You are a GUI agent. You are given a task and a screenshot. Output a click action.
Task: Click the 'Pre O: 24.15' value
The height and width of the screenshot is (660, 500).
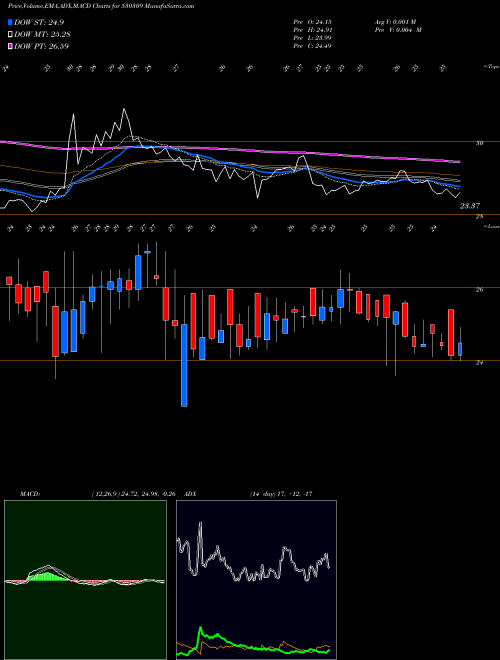pos(313,22)
